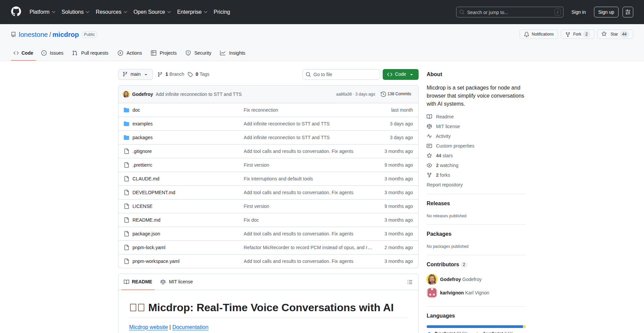Expand the Resources menu

tap(111, 12)
